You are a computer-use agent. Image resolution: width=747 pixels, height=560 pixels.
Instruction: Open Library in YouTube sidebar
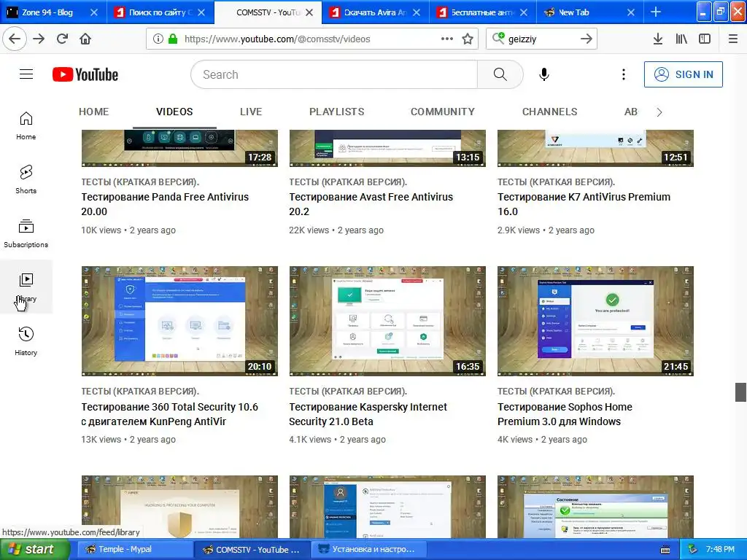(x=26, y=287)
